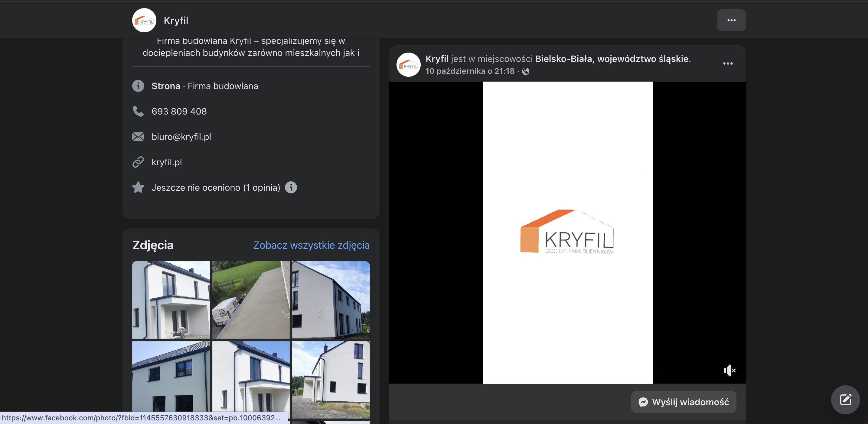The width and height of the screenshot is (868, 424).
Task: Select the phone number 693 809 408
Action: [179, 112]
